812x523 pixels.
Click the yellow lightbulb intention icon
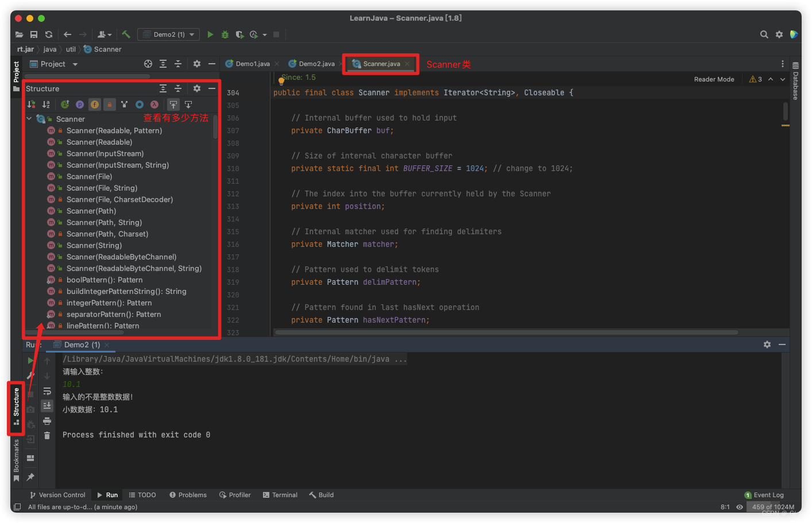(281, 81)
